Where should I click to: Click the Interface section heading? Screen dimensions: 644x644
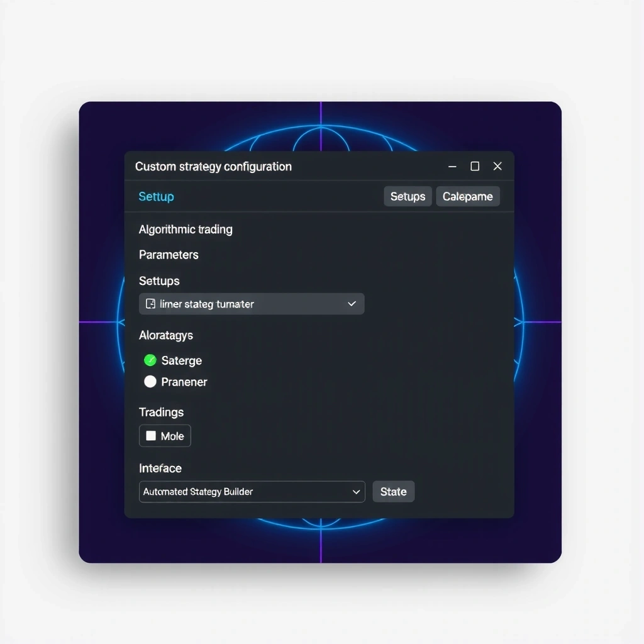click(x=160, y=468)
